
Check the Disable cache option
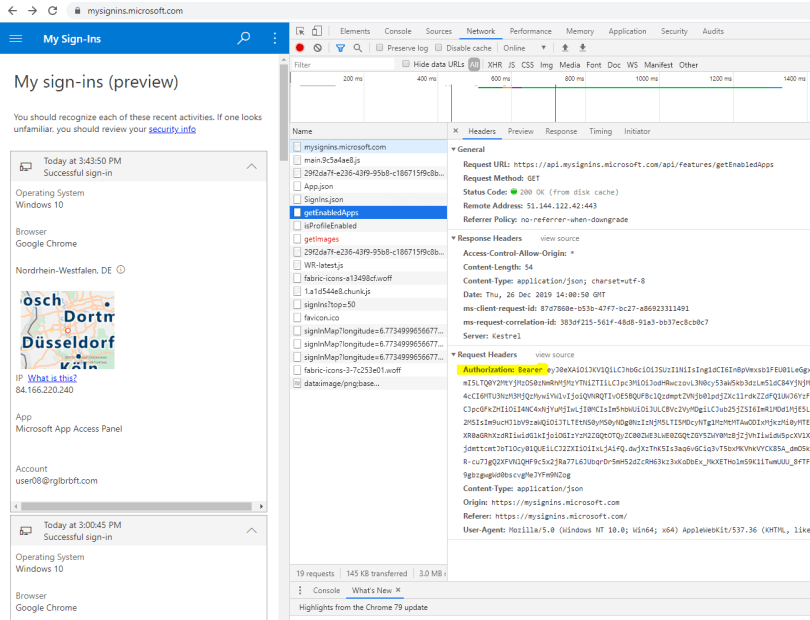pyautogui.click(x=439, y=48)
